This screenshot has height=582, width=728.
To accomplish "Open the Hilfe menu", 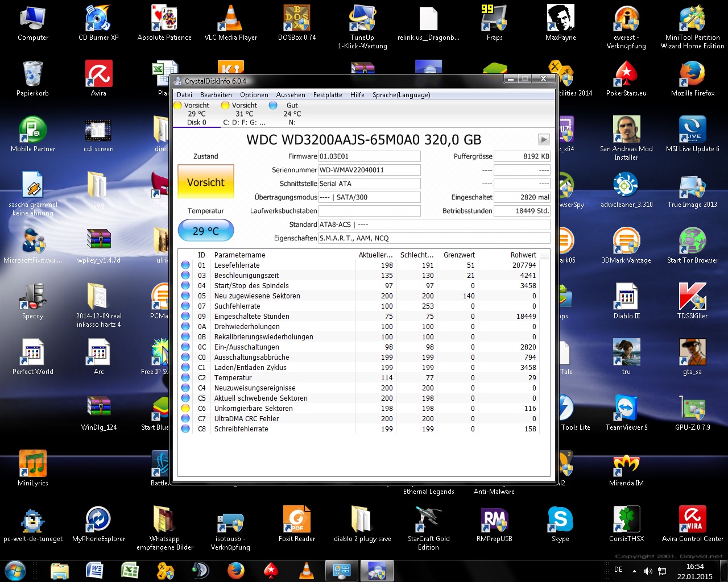I will coord(357,95).
